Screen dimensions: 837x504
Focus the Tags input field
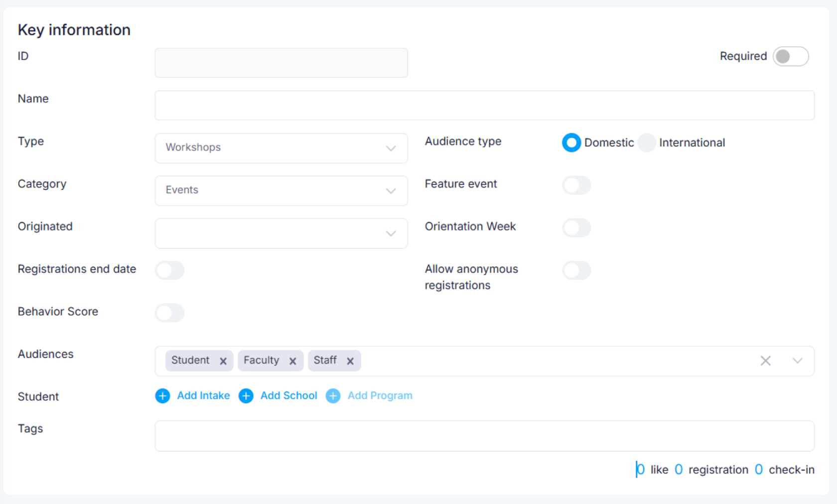click(x=484, y=436)
